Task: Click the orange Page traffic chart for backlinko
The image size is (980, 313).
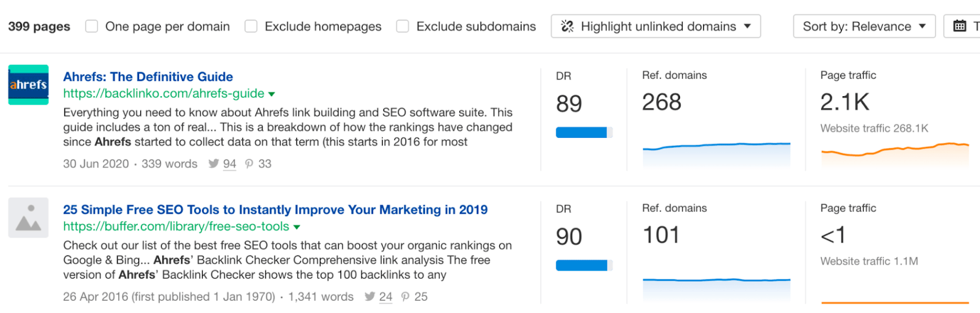Action: [x=895, y=154]
